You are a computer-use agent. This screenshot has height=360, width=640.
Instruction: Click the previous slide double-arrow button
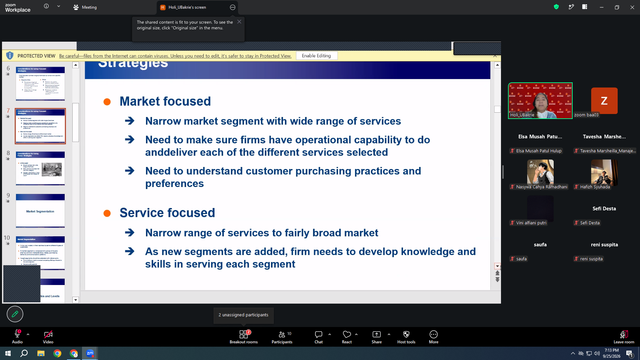tap(497, 273)
